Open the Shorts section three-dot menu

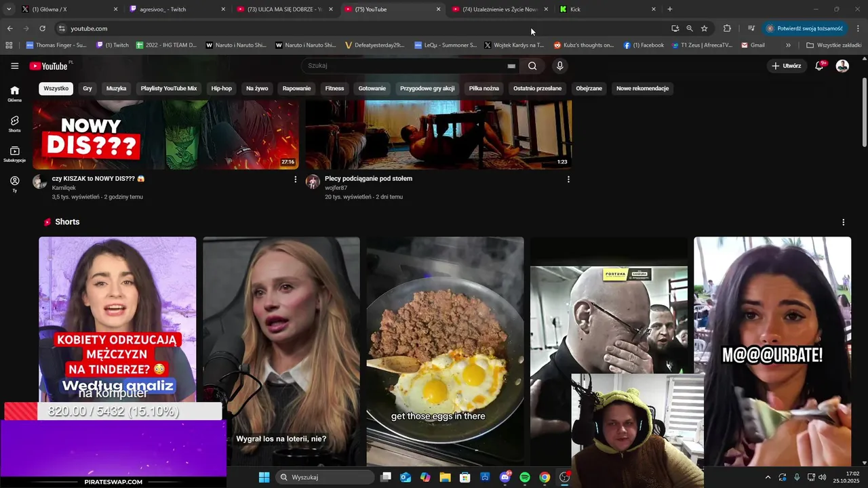click(x=843, y=222)
